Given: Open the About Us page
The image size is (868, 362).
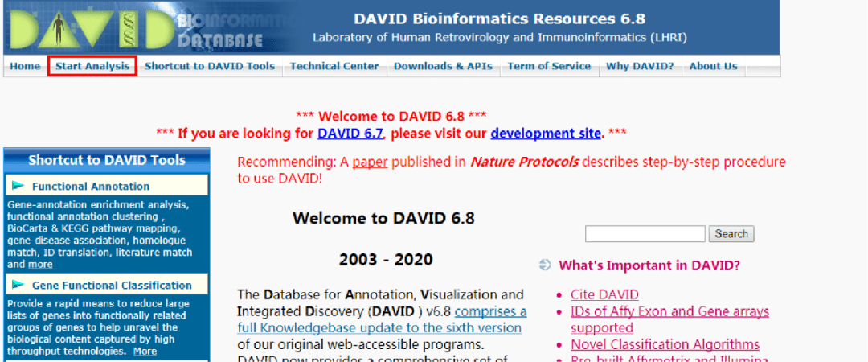Looking at the screenshot, I should (713, 66).
